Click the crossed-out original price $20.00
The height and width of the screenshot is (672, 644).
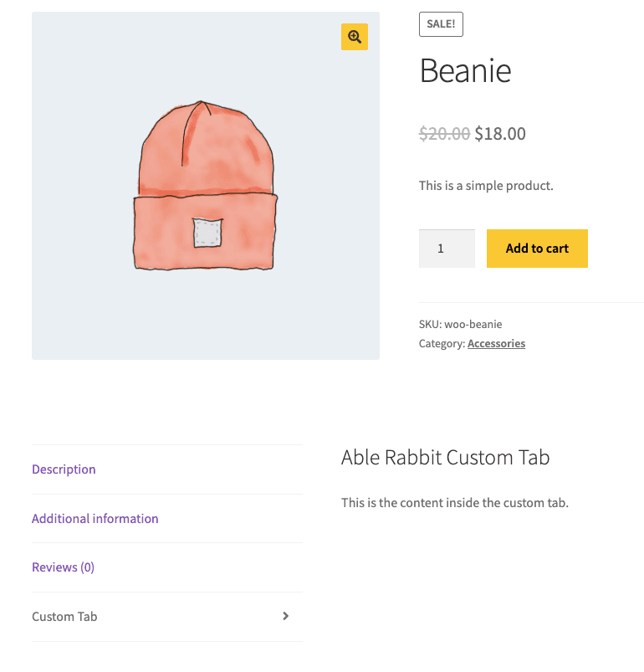tap(444, 133)
